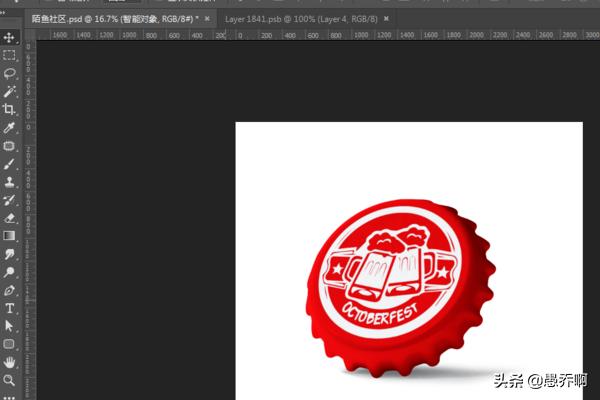Select the Zoom magnifier tool
Viewport: 600px width, 400px height.
[x=10, y=380]
